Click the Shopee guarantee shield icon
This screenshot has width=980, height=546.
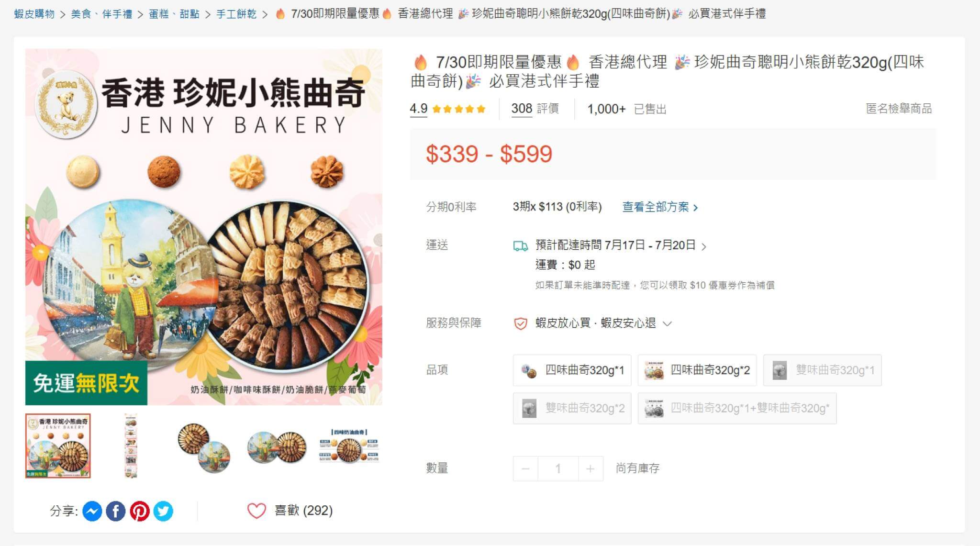(x=520, y=323)
